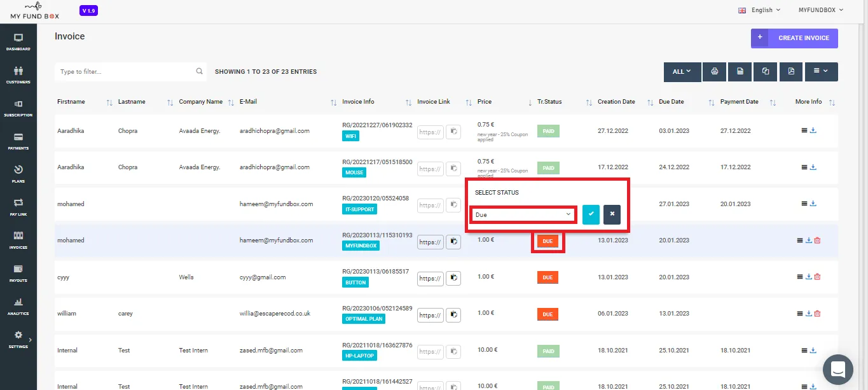Focus the Type to filter search field

130,72
